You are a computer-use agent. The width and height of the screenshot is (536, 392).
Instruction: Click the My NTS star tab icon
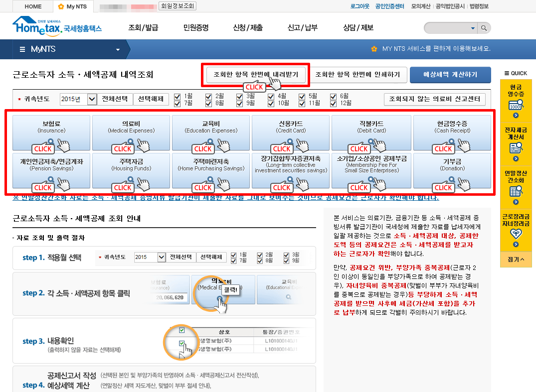(61, 6)
